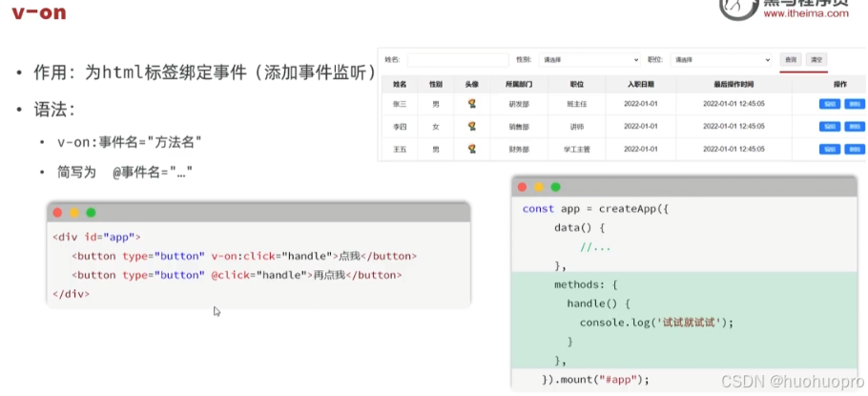Click the avatar icon in 李四's row

click(471, 126)
